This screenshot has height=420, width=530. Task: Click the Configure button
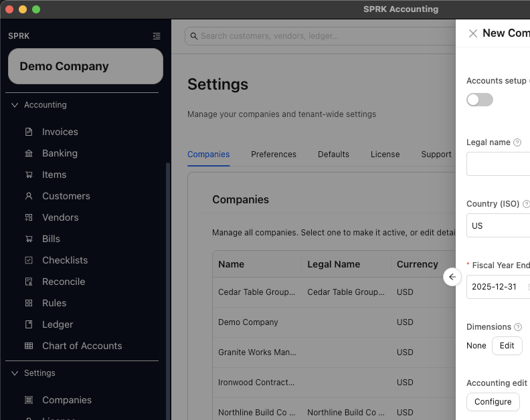pyautogui.click(x=493, y=402)
